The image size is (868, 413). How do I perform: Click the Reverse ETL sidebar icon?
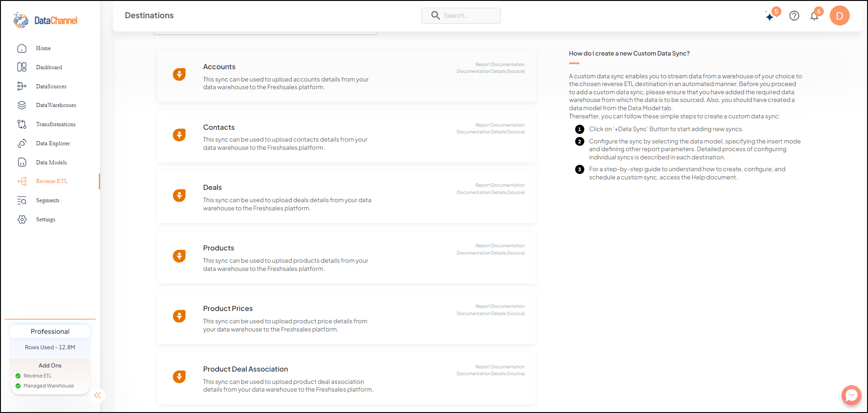[22, 181]
